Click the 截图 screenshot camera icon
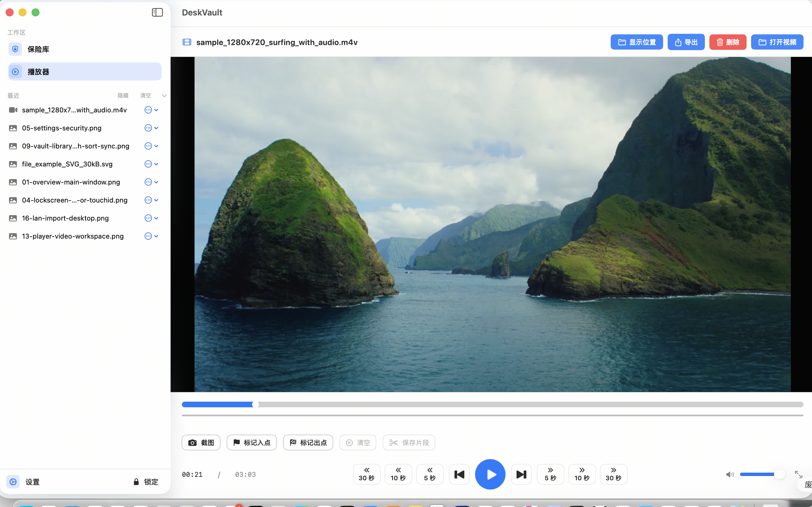812x507 pixels. pos(192,442)
